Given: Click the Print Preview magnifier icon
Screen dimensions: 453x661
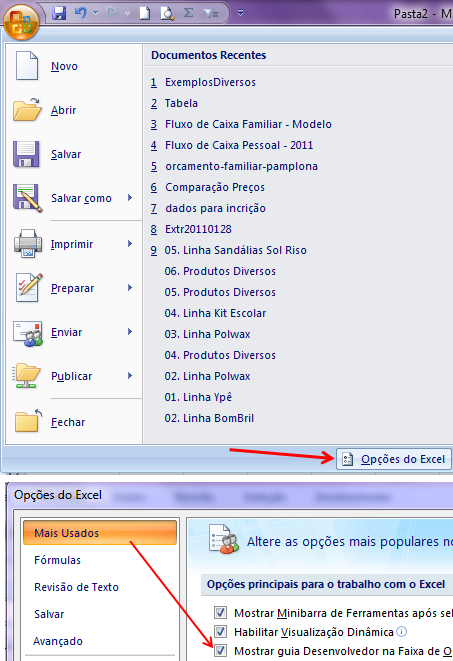Looking at the screenshot, I should pos(167,13).
